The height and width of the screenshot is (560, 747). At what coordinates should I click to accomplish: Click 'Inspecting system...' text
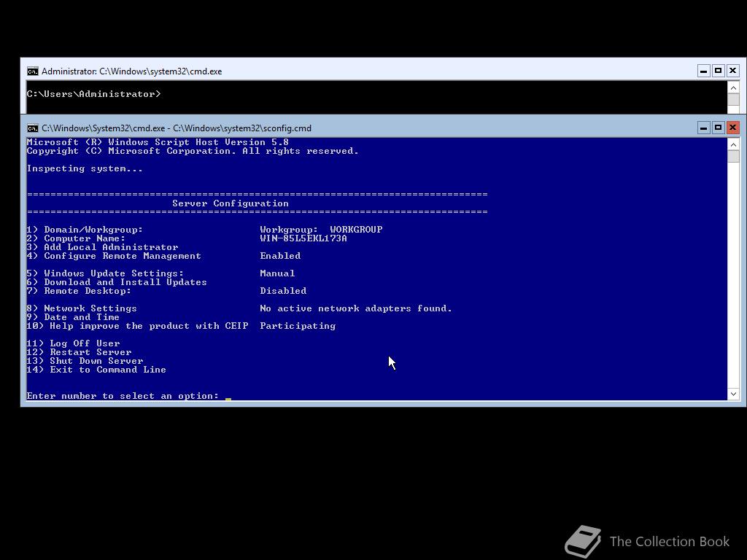coord(85,168)
